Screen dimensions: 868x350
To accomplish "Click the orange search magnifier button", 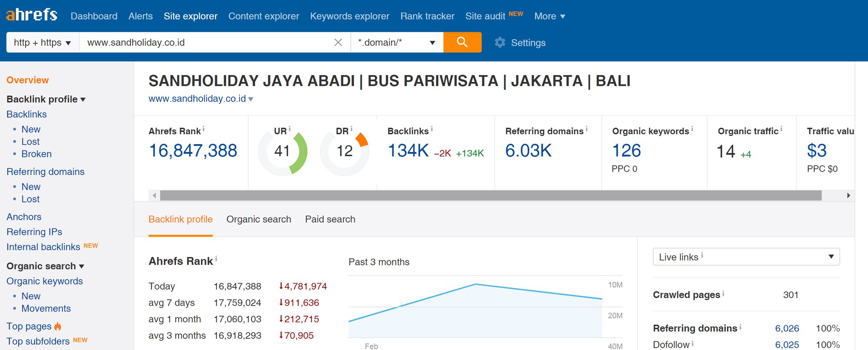I will coord(462,42).
